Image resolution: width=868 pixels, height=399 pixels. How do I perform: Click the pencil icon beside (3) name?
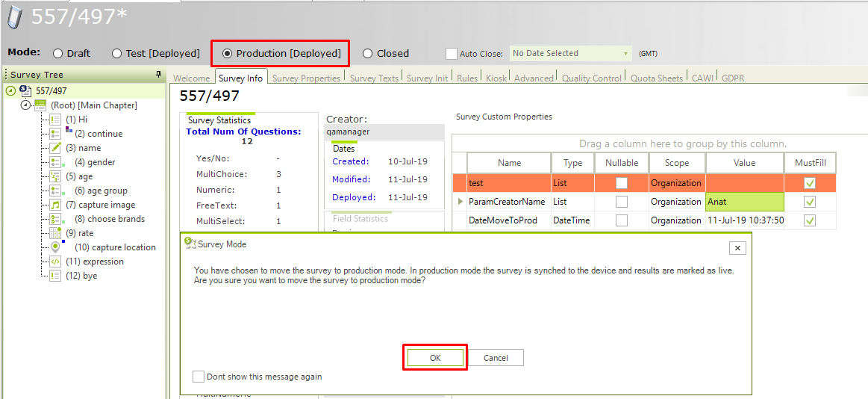[x=54, y=148]
